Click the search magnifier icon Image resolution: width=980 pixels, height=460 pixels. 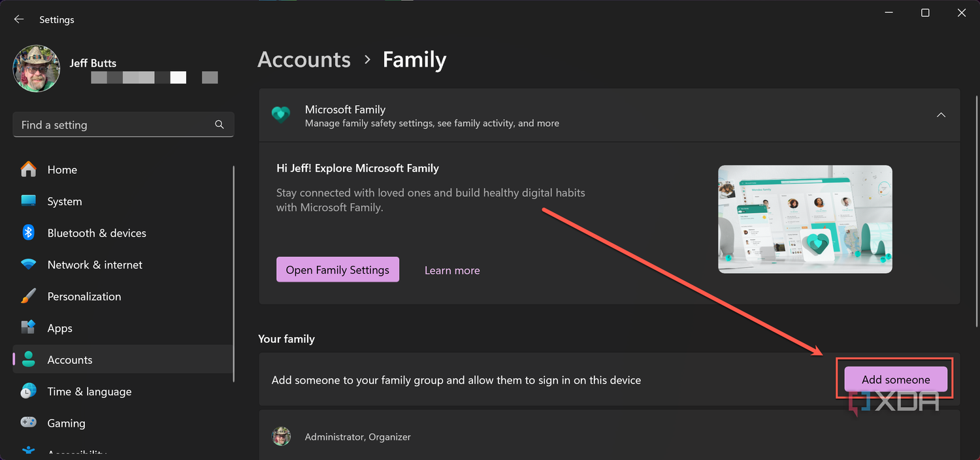220,125
